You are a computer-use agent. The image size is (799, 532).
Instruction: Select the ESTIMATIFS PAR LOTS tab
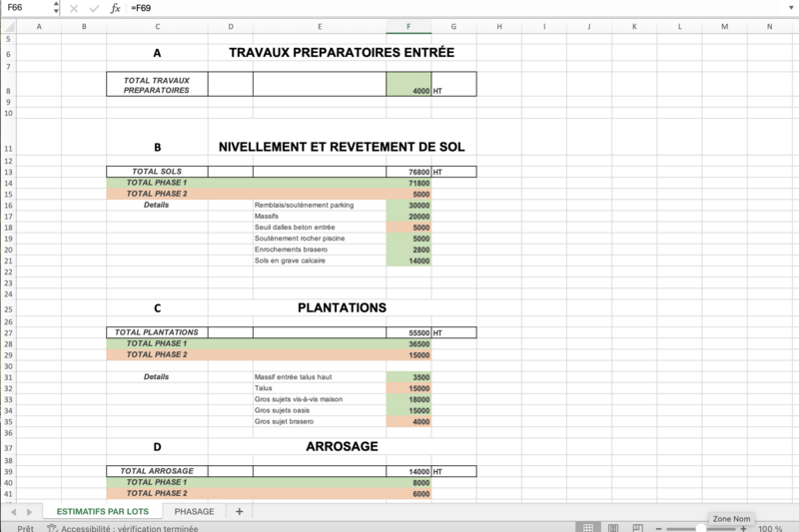coord(103,511)
